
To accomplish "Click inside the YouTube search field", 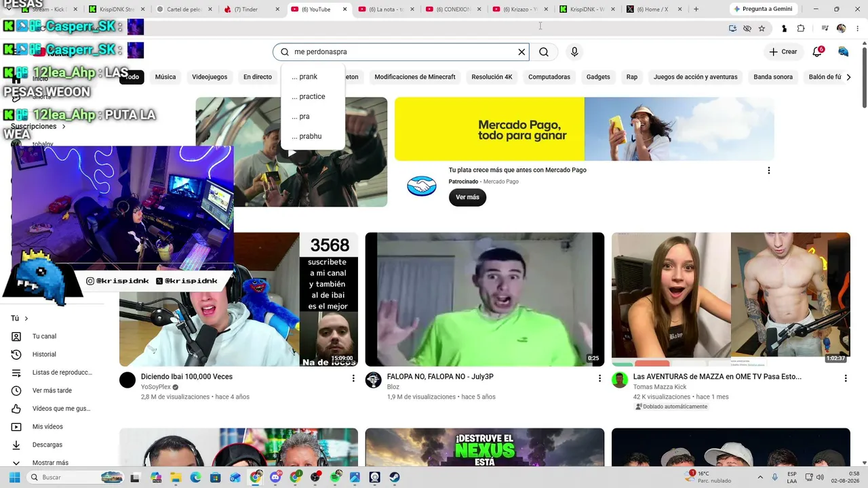I will [400, 52].
